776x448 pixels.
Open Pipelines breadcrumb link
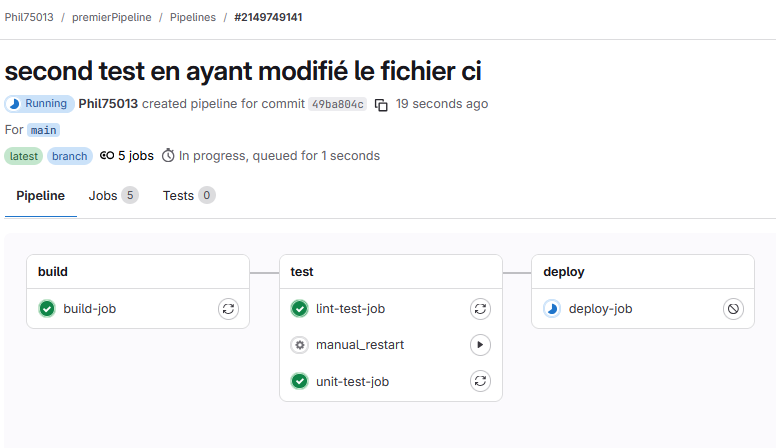pyautogui.click(x=192, y=18)
